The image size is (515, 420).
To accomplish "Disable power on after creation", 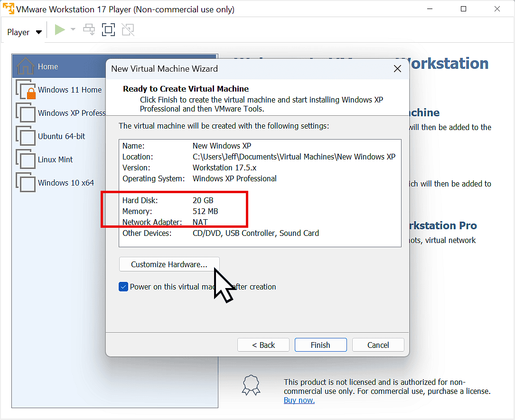I will pyautogui.click(x=123, y=287).
